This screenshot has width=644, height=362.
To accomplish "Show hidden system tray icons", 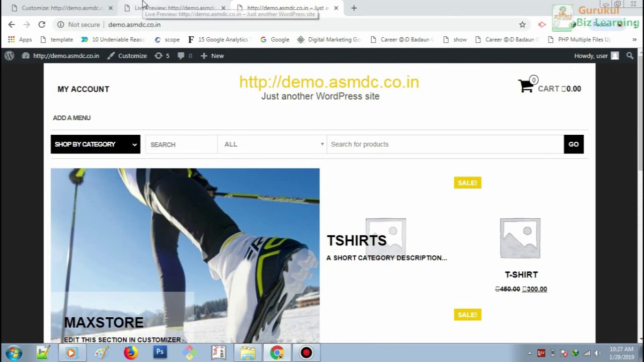I will (x=529, y=353).
